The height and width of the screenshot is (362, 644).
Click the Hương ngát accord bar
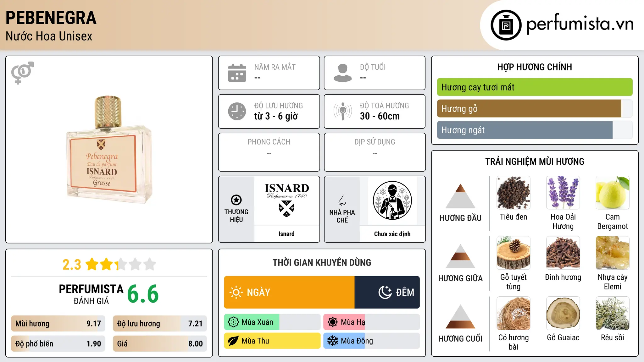click(535, 130)
